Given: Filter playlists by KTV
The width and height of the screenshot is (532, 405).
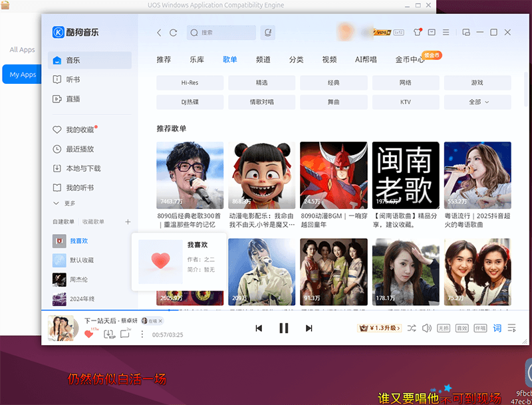Looking at the screenshot, I should coord(406,102).
